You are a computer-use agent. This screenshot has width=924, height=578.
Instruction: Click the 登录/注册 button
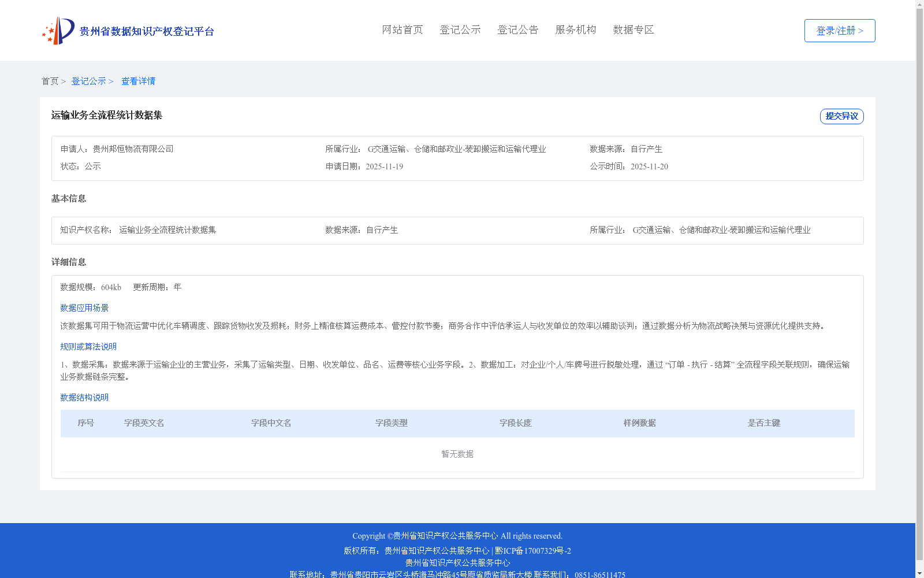pos(840,31)
